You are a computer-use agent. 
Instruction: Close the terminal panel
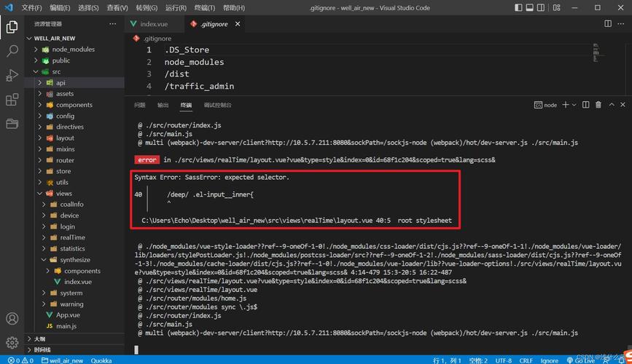[623, 105]
